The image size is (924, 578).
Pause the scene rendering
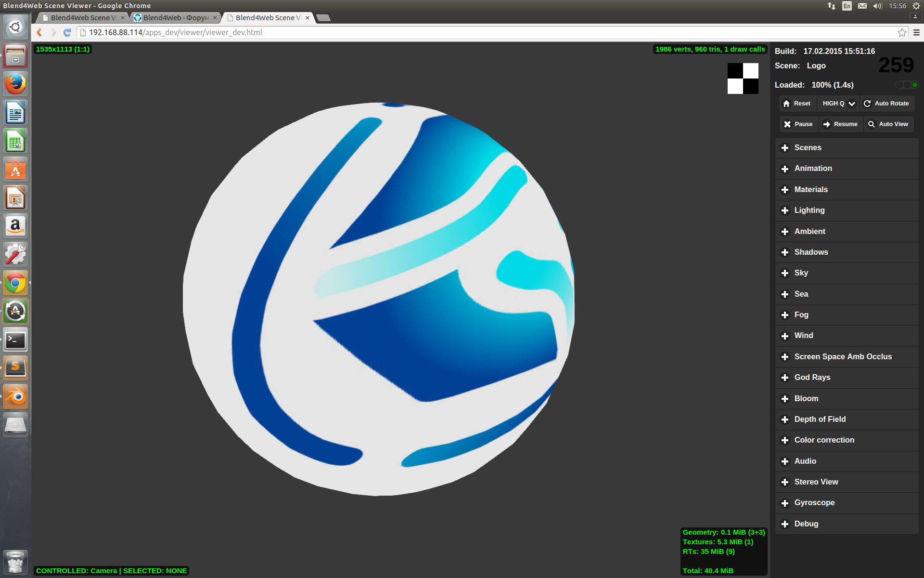coord(798,124)
